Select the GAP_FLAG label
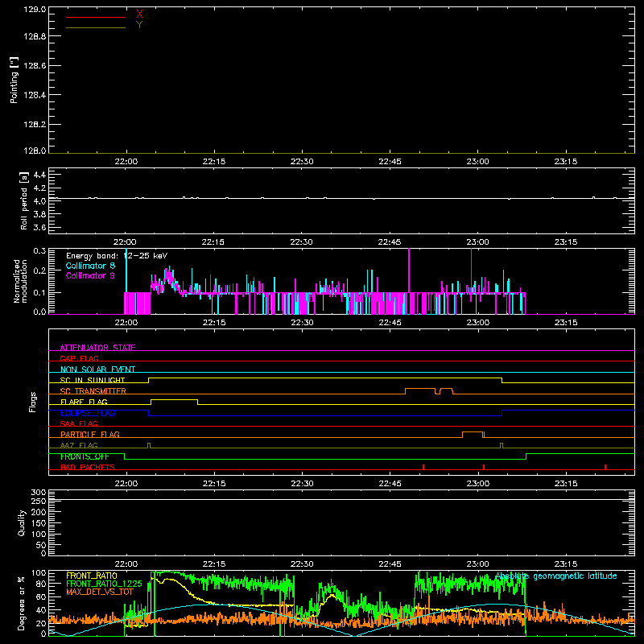644x644 pixels. click(79, 358)
